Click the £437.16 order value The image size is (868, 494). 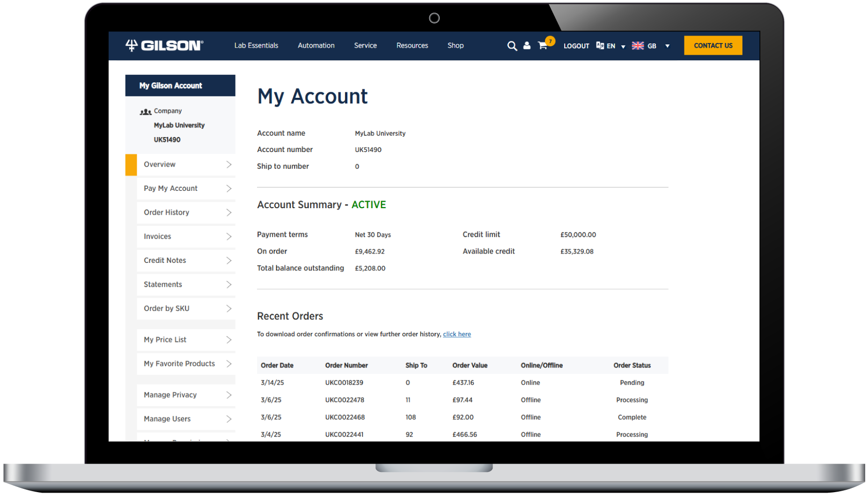pyautogui.click(x=463, y=383)
